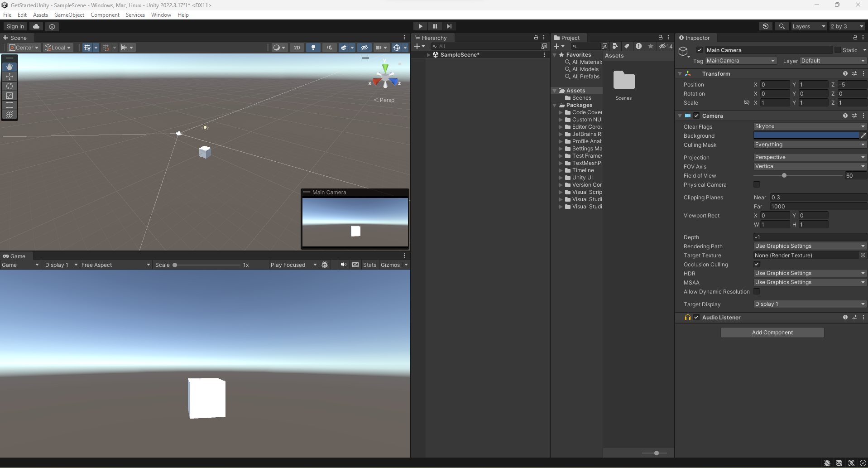Screen dimensions: 868x468
Task: Toggle scene lighting bulb icon
Action: [x=313, y=48]
